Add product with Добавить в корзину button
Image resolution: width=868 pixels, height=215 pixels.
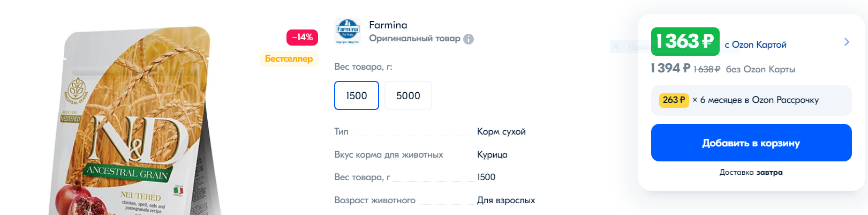751,143
